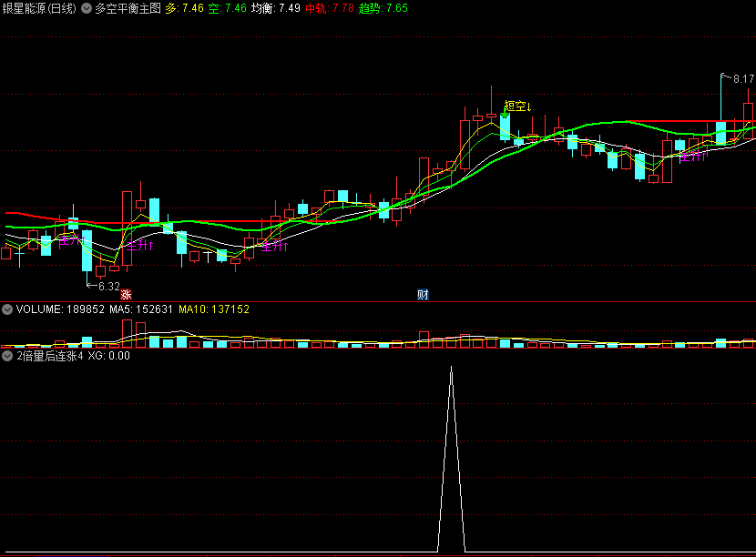Click the 空: 7.46 value
The image size is (756, 557).
227,8
